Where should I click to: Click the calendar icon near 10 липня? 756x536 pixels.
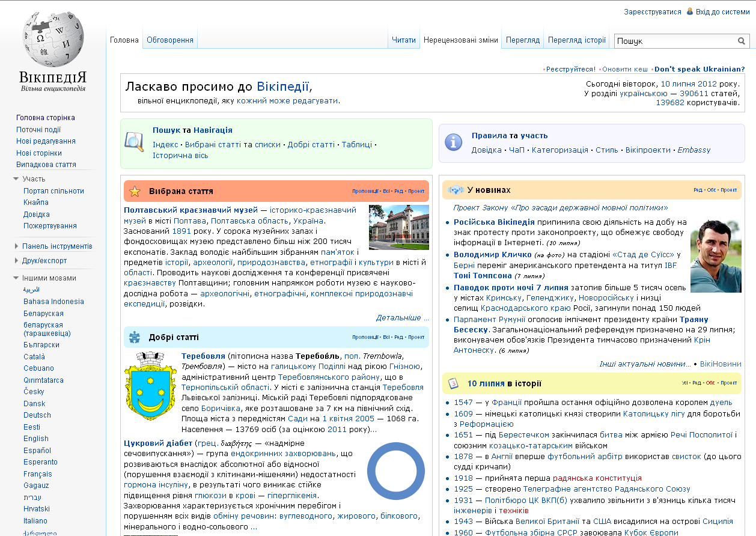[454, 383]
